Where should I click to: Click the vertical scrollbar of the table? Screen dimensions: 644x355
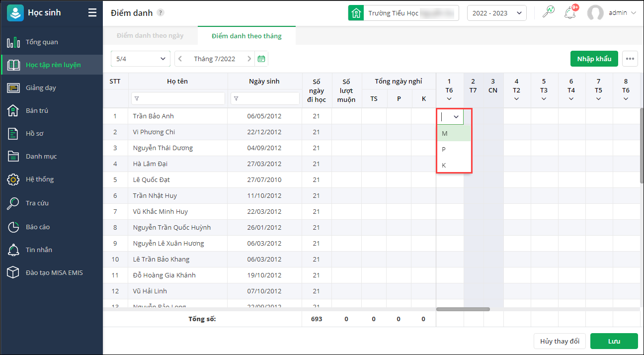[x=641, y=146]
